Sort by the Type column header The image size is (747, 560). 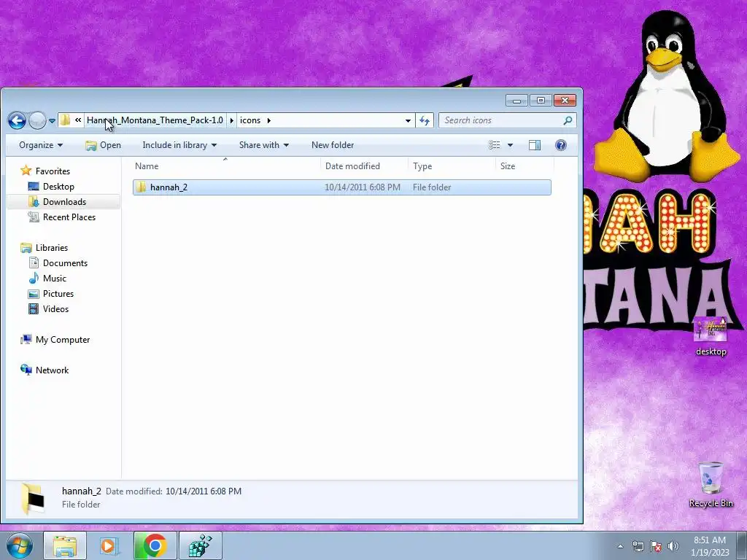(452, 166)
